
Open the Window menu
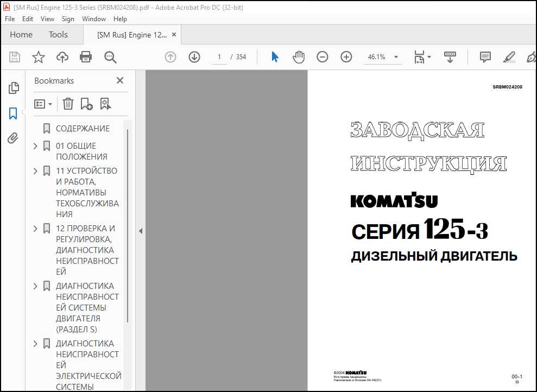point(94,19)
